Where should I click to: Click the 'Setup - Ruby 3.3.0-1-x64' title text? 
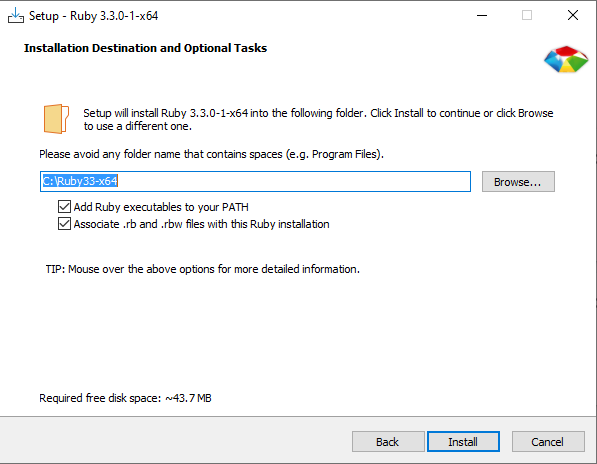coord(94,16)
